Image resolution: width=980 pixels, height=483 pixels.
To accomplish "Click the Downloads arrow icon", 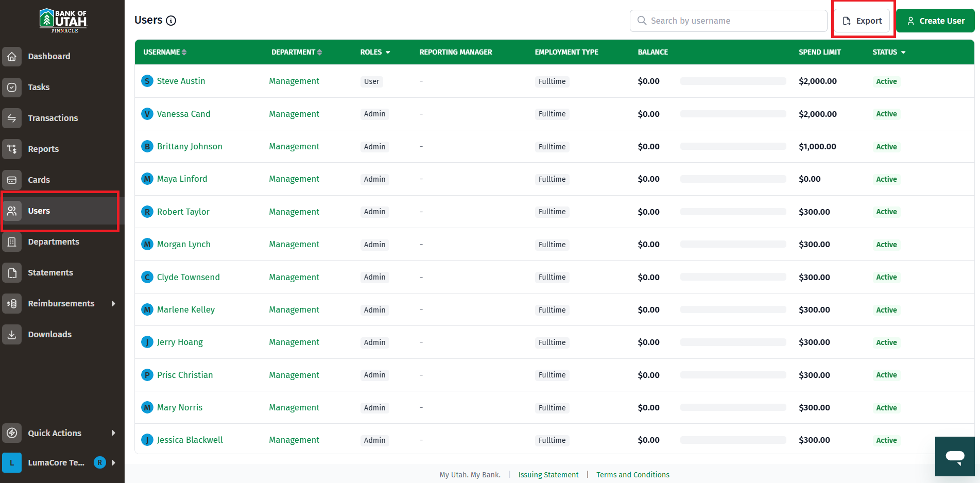I will tap(12, 335).
